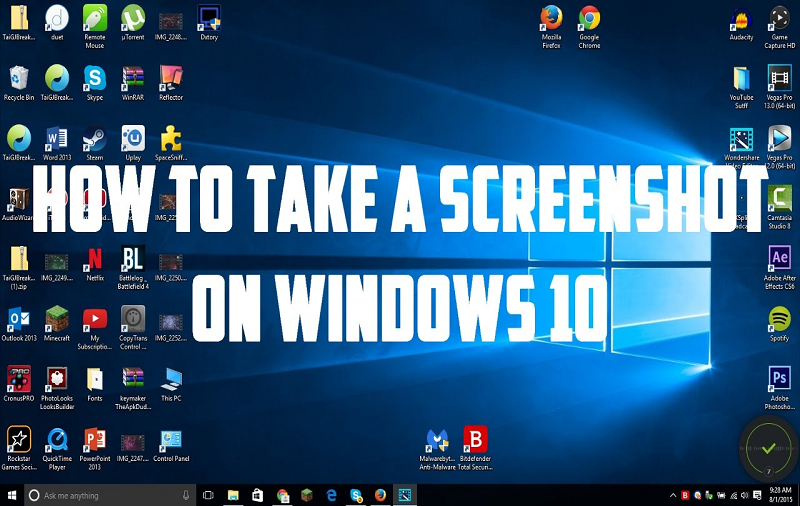
Task: Open the Recycle Bin desktop icon
Action: (x=18, y=79)
